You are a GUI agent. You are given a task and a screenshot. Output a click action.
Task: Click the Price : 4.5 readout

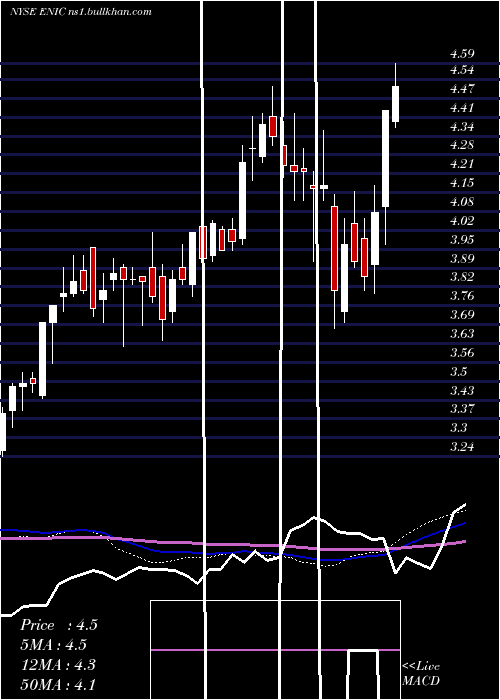(x=58, y=625)
